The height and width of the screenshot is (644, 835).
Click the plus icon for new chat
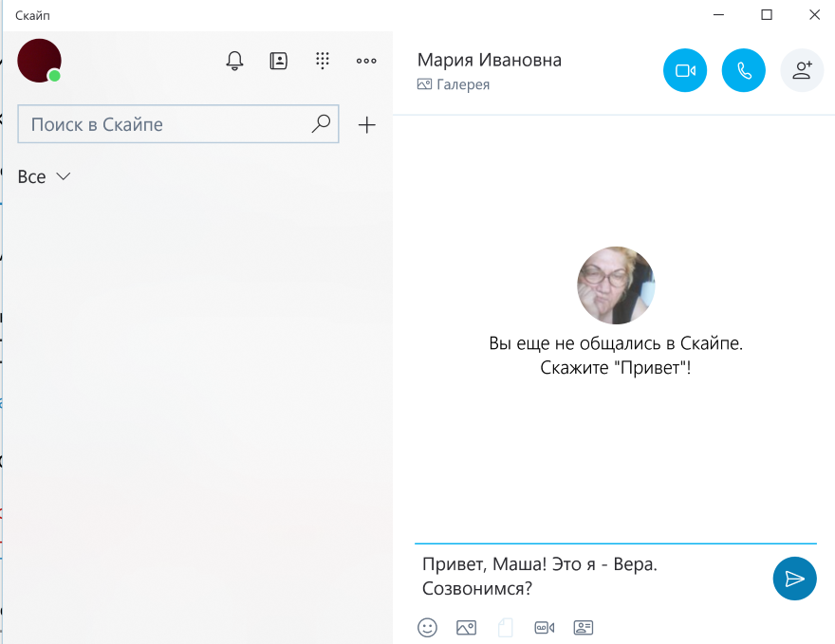[367, 125]
